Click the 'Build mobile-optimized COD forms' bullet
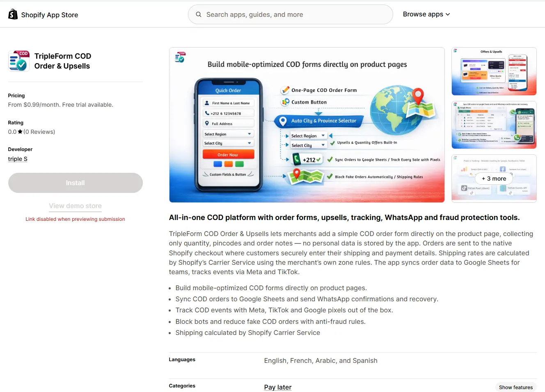Image resolution: width=545 pixels, height=392 pixels. pyautogui.click(x=271, y=288)
